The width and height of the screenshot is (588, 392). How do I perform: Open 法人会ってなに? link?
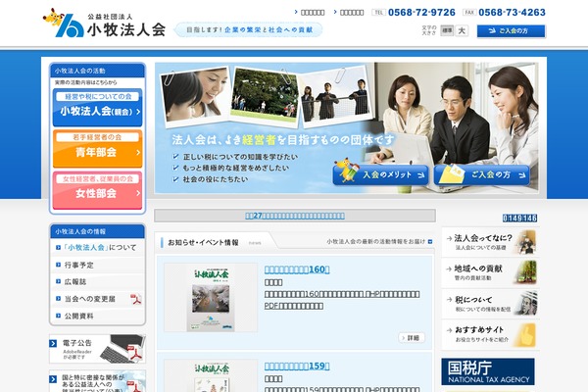point(491,242)
